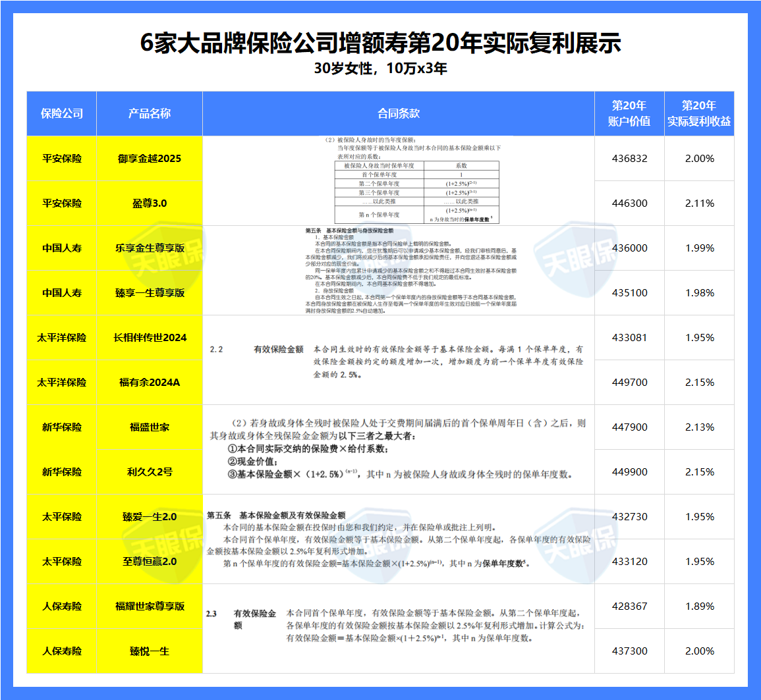Select the 福盛世家 product cell
This screenshot has height=700, width=761.
pos(149,427)
